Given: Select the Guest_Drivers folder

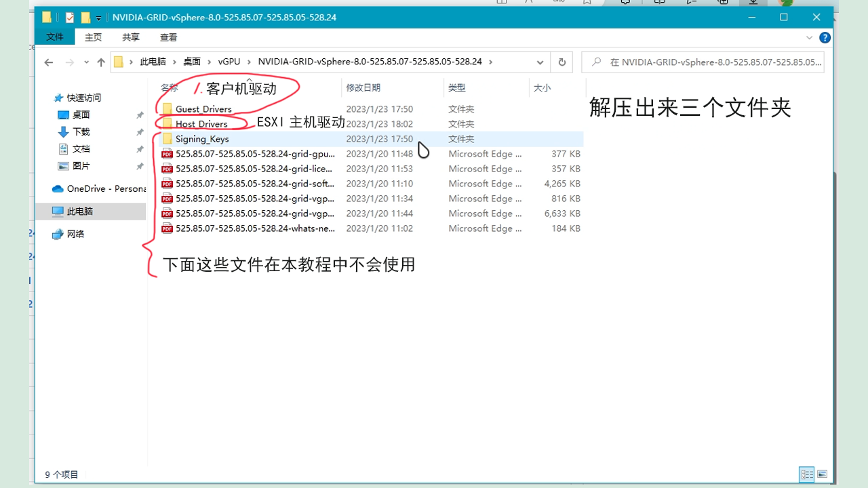Looking at the screenshot, I should point(203,109).
